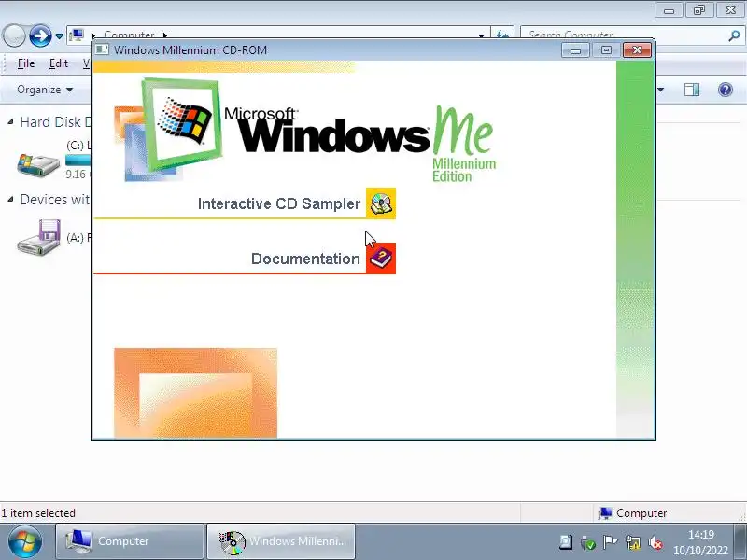Image resolution: width=747 pixels, height=560 pixels.
Task: Open the address bar history dropdown
Action: point(481,35)
